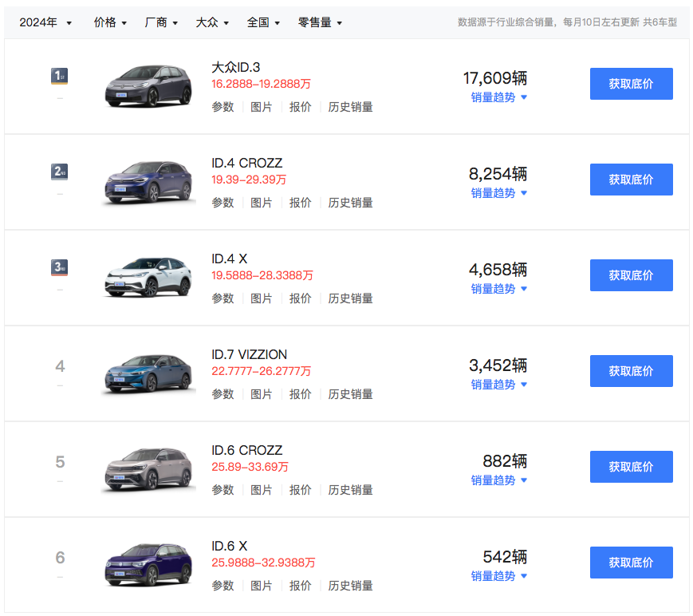693x616 pixels.
Task: Open the 价格 price filter dropdown
Action: (110, 22)
